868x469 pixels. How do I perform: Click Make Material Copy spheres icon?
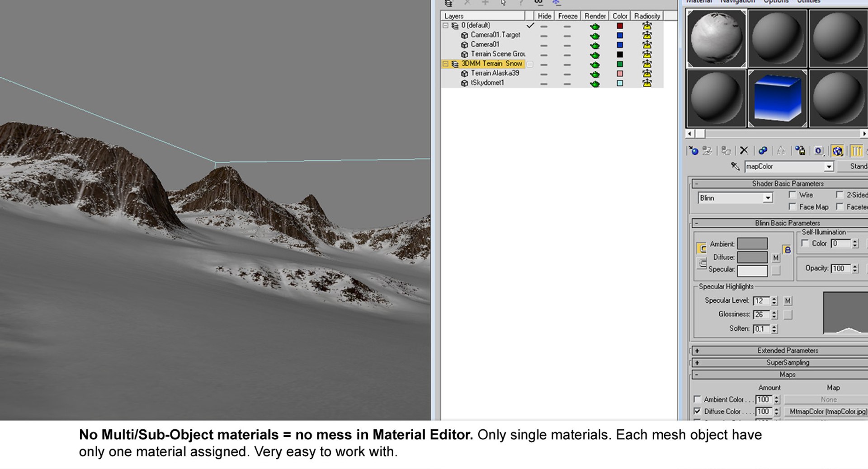tap(763, 151)
